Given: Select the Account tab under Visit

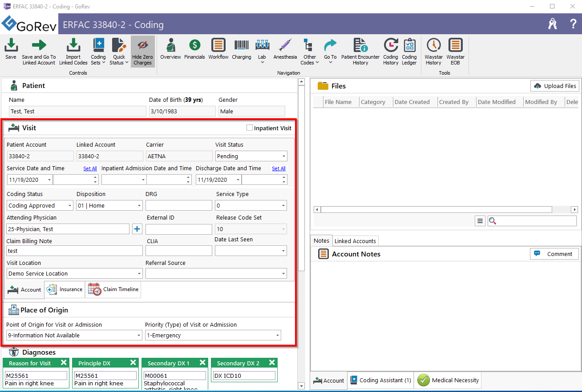Looking at the screenshot, I should click(x=24, y=290).
